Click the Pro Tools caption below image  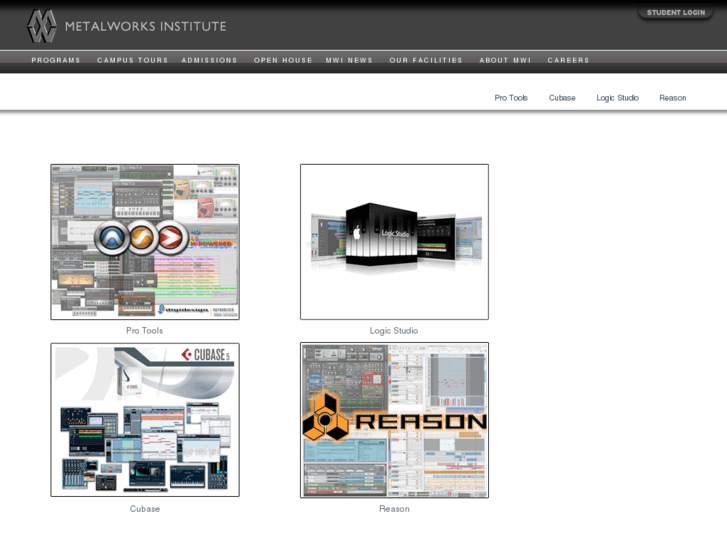(x=144, y=331)
